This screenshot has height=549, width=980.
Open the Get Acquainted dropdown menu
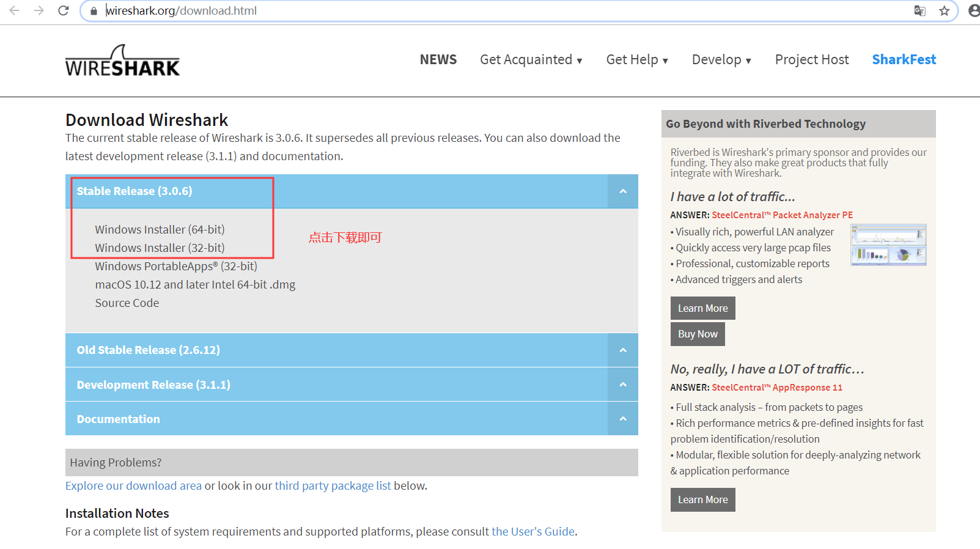click(531, 60)
